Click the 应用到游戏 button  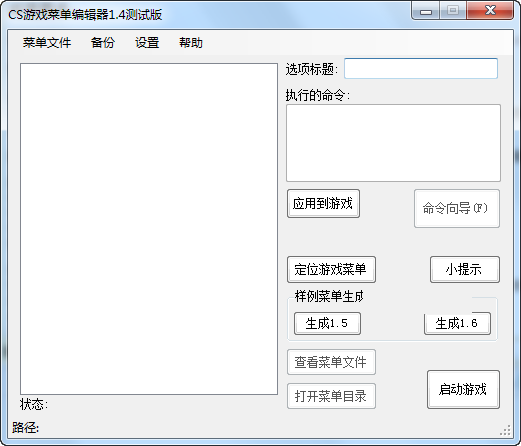[x=323, y=204]
